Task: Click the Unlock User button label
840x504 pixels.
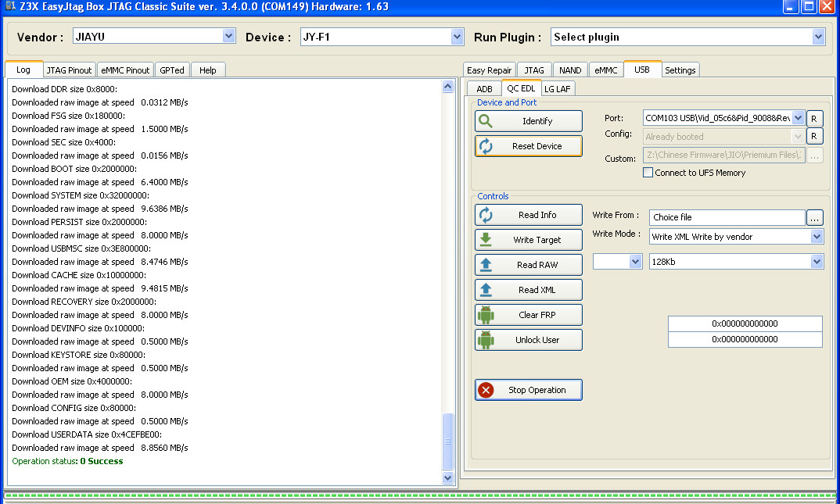Action: point(537,340)
